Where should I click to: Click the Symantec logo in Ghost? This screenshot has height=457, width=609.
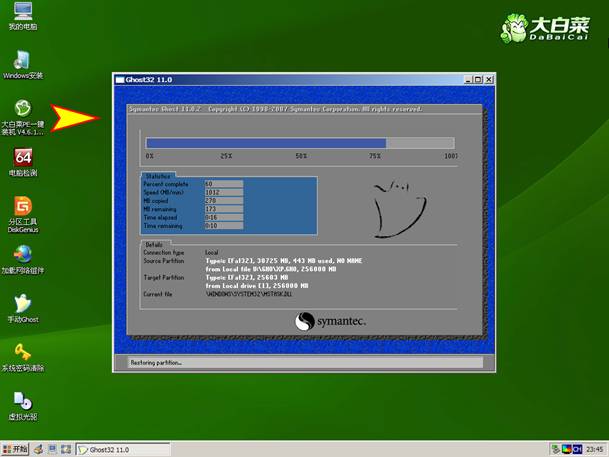[x=331, y=321]
